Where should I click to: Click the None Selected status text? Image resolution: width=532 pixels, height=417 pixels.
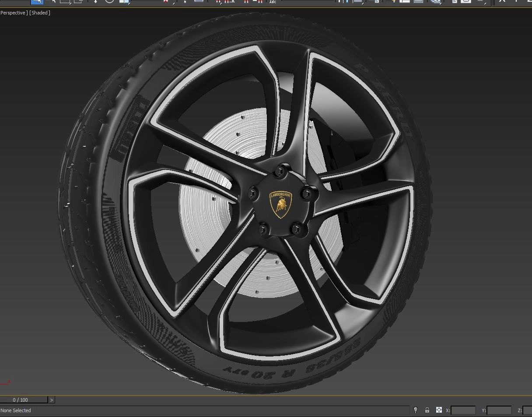pos(16,410)
